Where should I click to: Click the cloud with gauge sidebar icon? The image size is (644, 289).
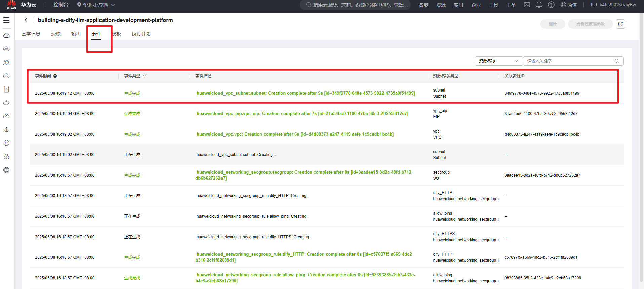point(6,116)
